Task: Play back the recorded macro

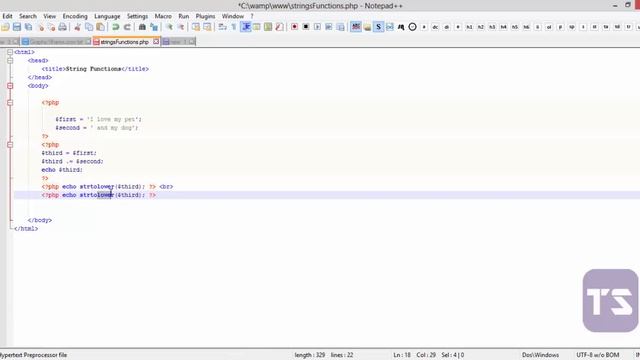Action: (x=317, y=27)
